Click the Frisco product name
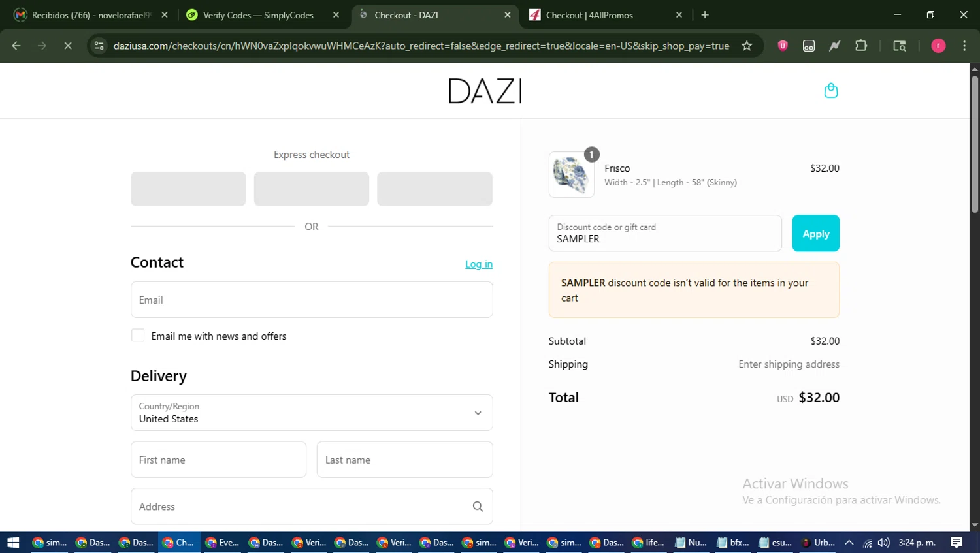This screenshot has height=553, width=980. (617, 168)
